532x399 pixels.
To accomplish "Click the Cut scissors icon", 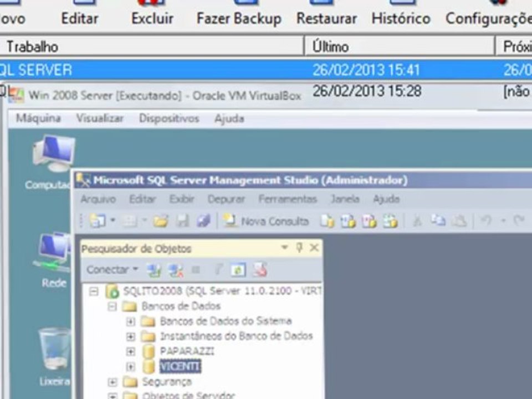I will pyautogui.click(x=417, y=221).
